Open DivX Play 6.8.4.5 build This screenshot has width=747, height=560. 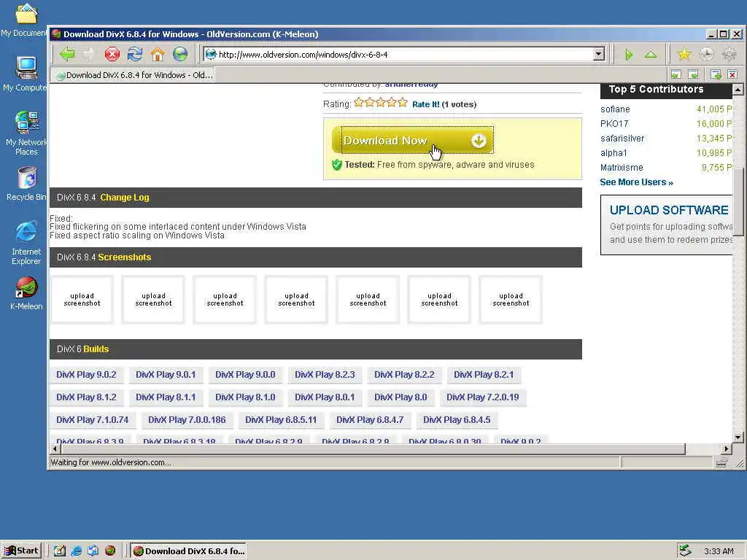pos(457,420)
